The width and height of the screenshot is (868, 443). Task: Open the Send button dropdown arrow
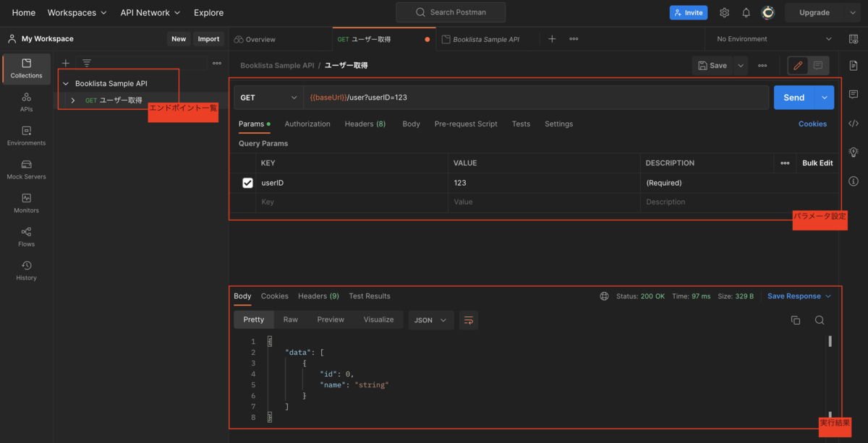pos(824,98)
